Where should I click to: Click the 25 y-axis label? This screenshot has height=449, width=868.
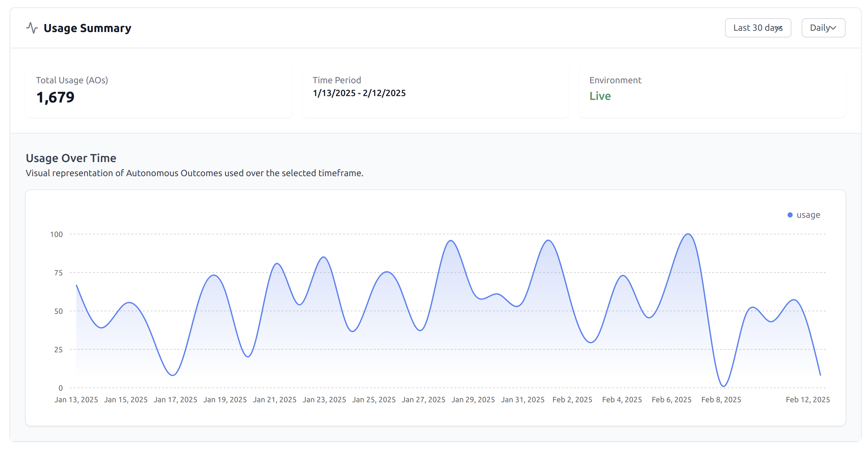point(58,350)
